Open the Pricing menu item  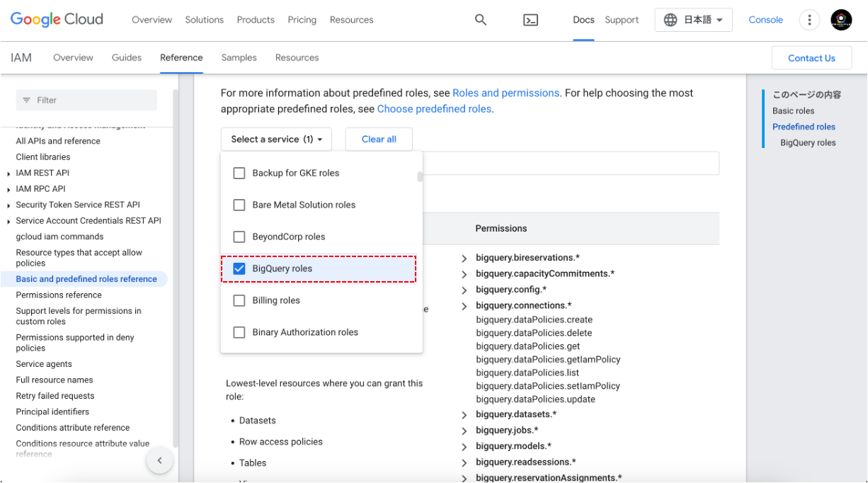click(302, 20)
